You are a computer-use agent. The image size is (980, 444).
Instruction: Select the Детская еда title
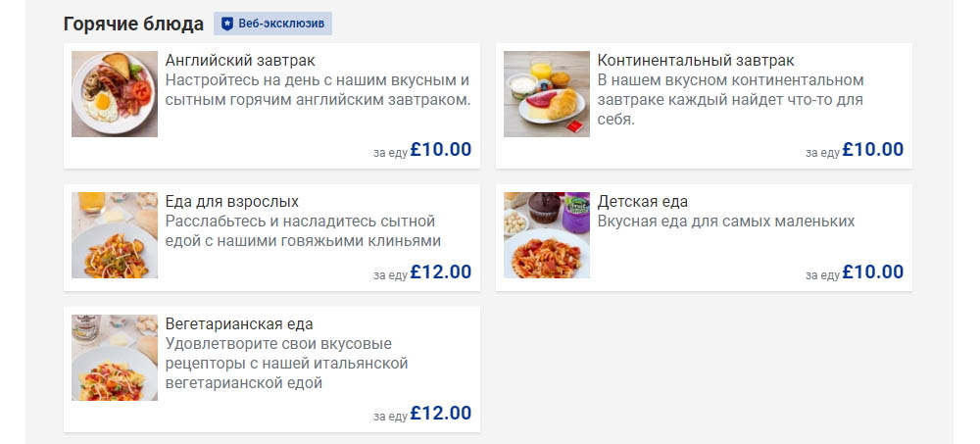point(643,202)
